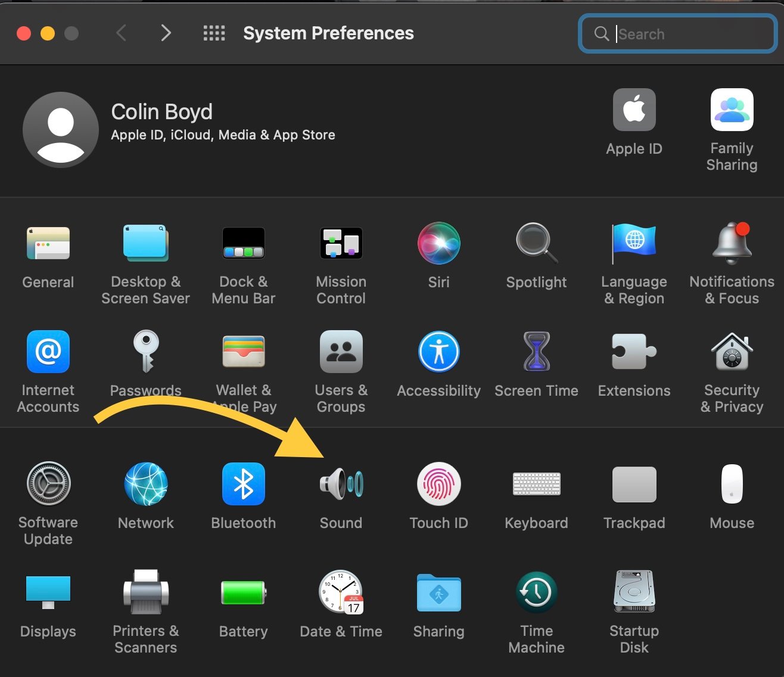Show all preferences grid button
Viewport: 784px width, 677px height.
(x=214, y=33)
